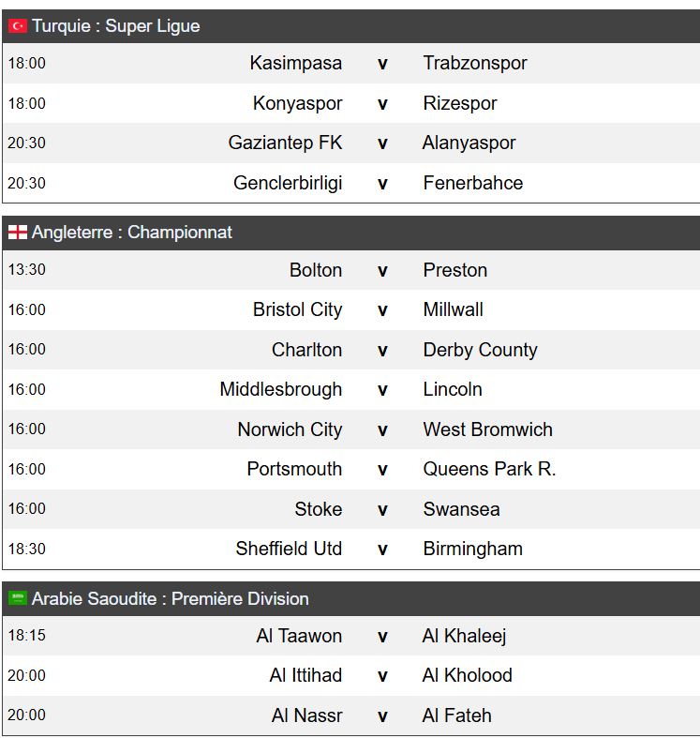Select the Al Taawon team name

299,636
